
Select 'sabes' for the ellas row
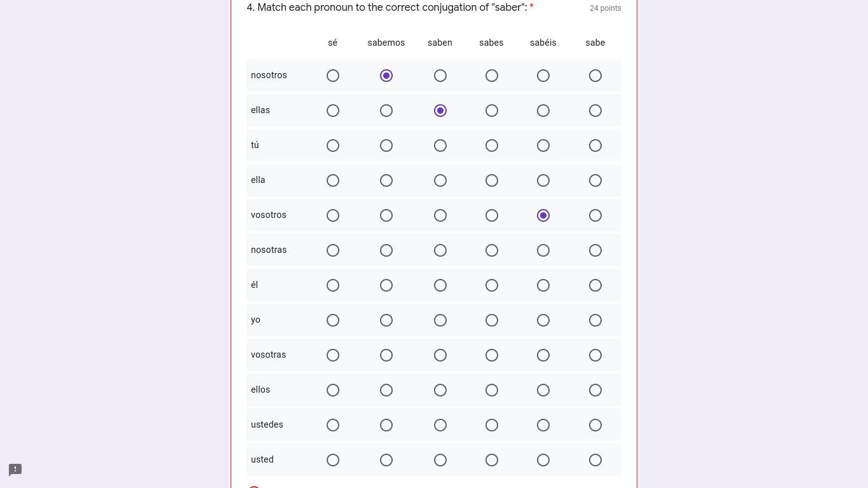click(491, 111)
